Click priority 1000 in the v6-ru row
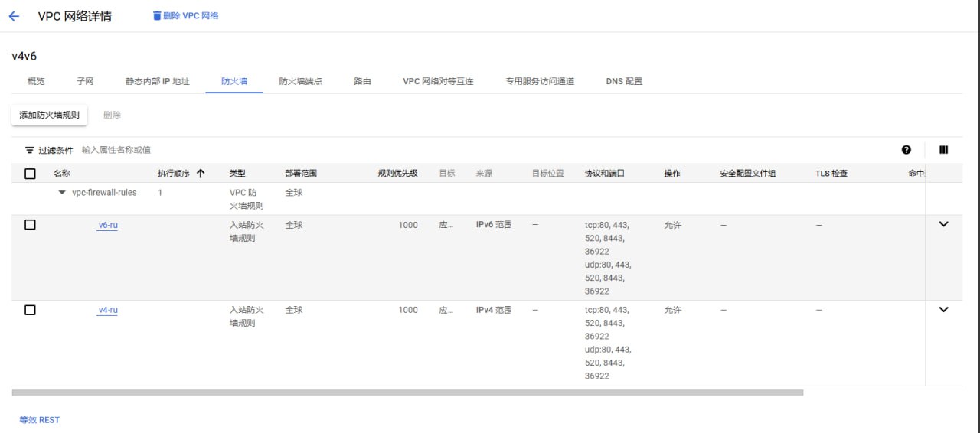Screen dimensions: 980x433 coord(408,225)
